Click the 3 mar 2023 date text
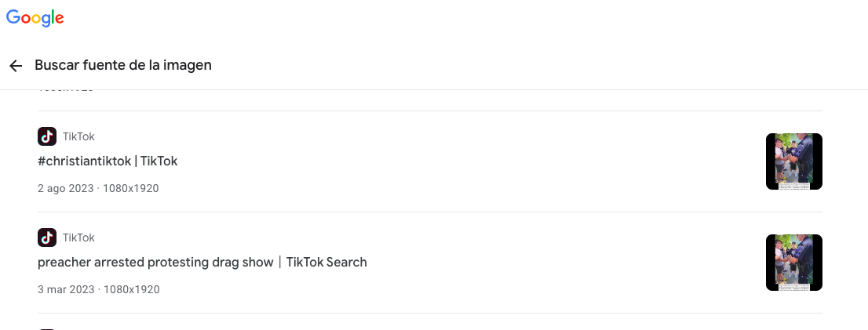868x330 pixels. (x=66, y=290)
